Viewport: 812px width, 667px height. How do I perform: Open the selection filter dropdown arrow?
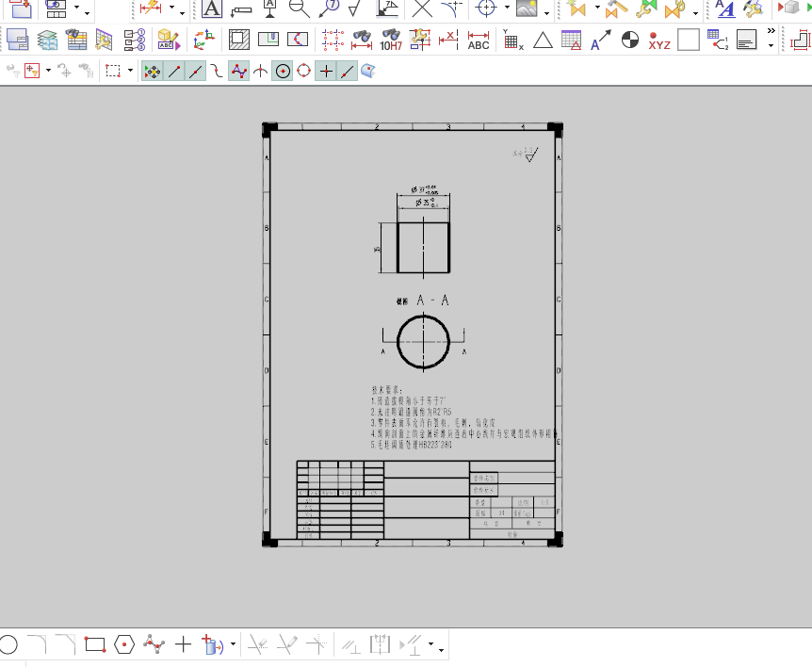point(48,71)
